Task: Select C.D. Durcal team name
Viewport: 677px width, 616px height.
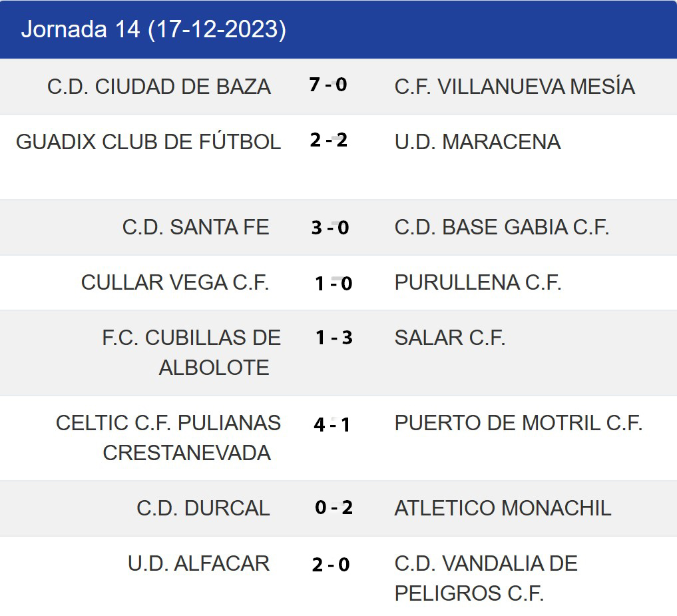Action: [203, 508]
